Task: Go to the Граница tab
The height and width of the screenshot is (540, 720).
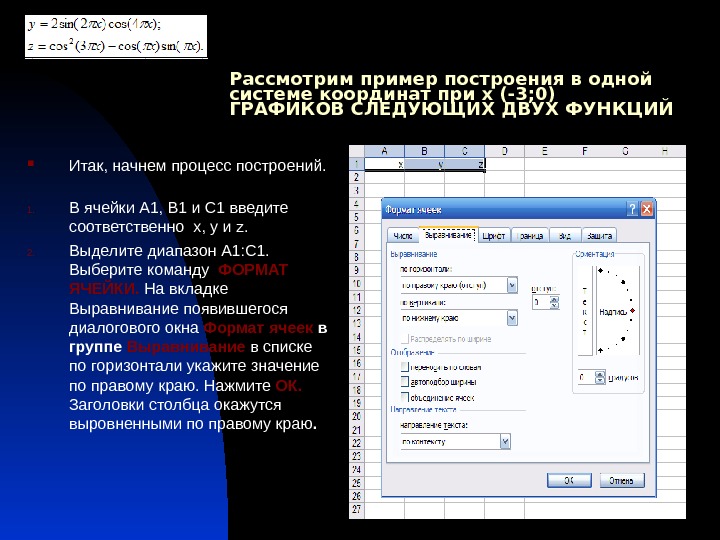Action: click(x=530, y=236)
